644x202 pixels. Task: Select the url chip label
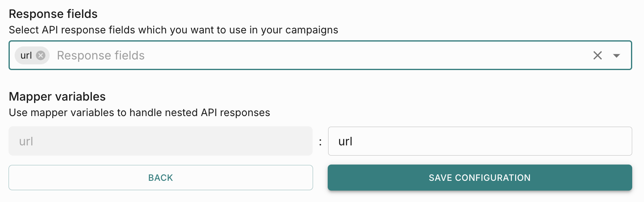tap(26, 55)
